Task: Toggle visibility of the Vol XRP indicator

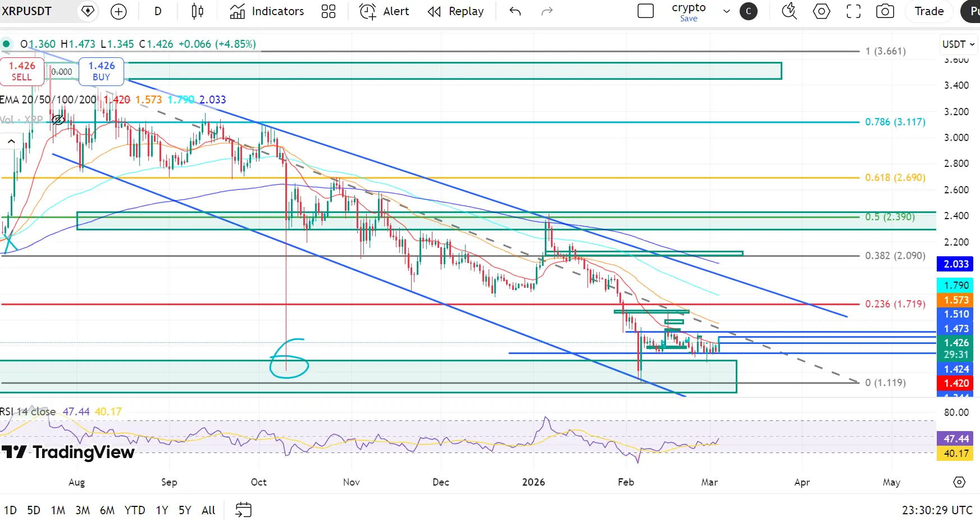Action: click(x=57, y=120)
